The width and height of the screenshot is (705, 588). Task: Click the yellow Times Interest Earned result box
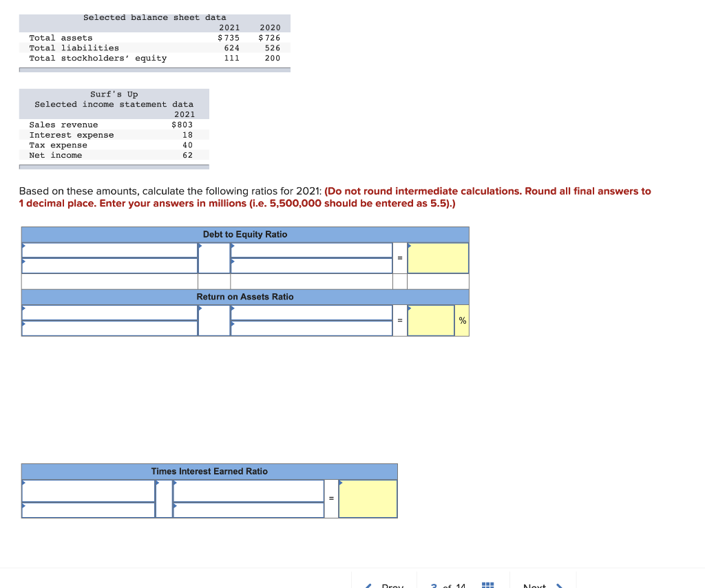[368, 499]
